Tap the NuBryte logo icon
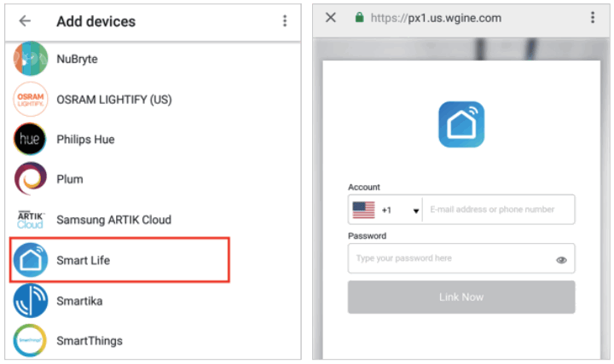 [x=31, y=59]
